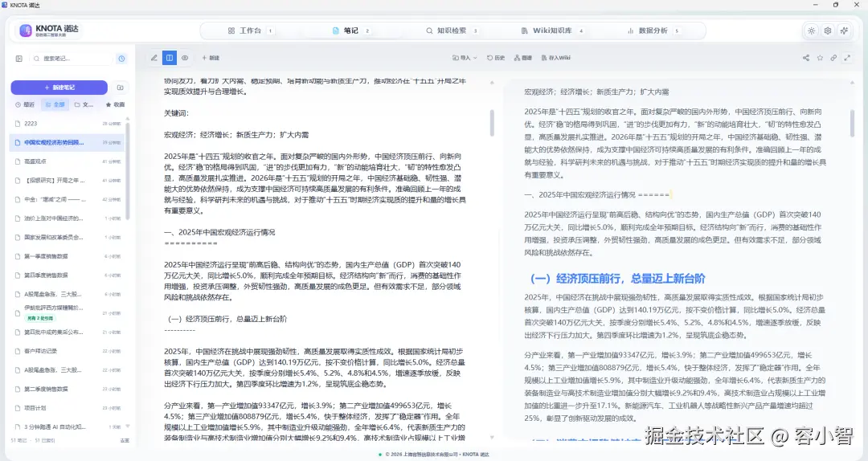Screen dimensions: 868x461
Task: Click editor heading 一、2025年中国宏观经济运行情况
Action: (x=219, y=232)
